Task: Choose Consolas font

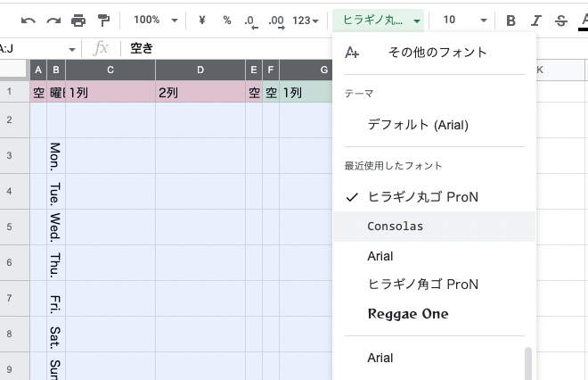Action: pos(434,227)
